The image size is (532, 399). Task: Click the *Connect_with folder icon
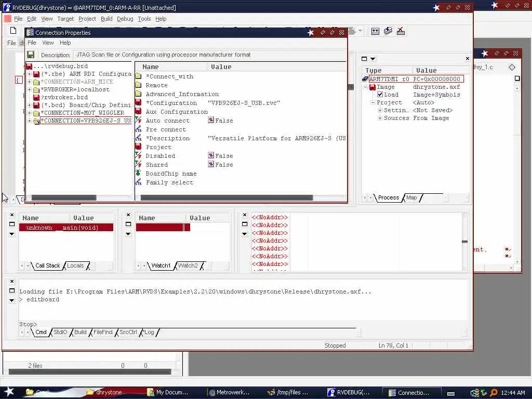tap(138, 76)
